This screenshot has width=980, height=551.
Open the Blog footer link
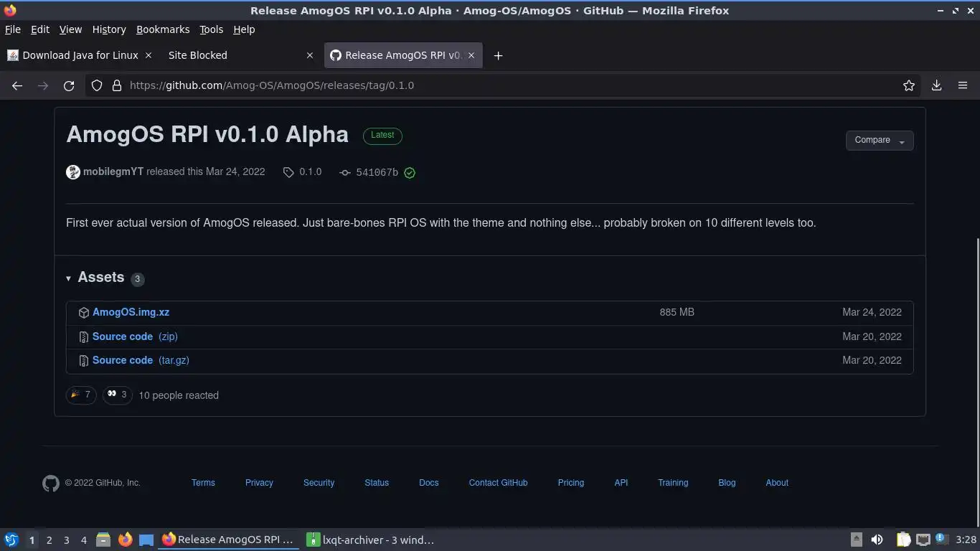pos(727,483)
